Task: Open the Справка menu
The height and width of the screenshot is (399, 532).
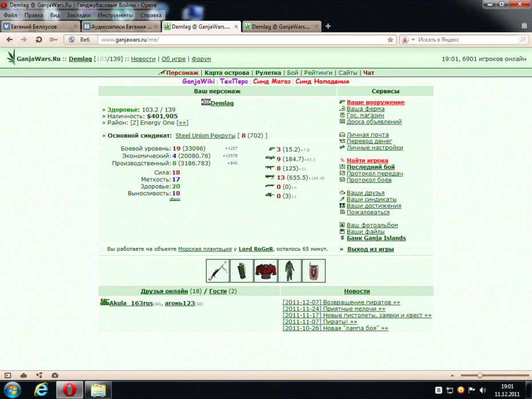Action: [x=151, y=15]
